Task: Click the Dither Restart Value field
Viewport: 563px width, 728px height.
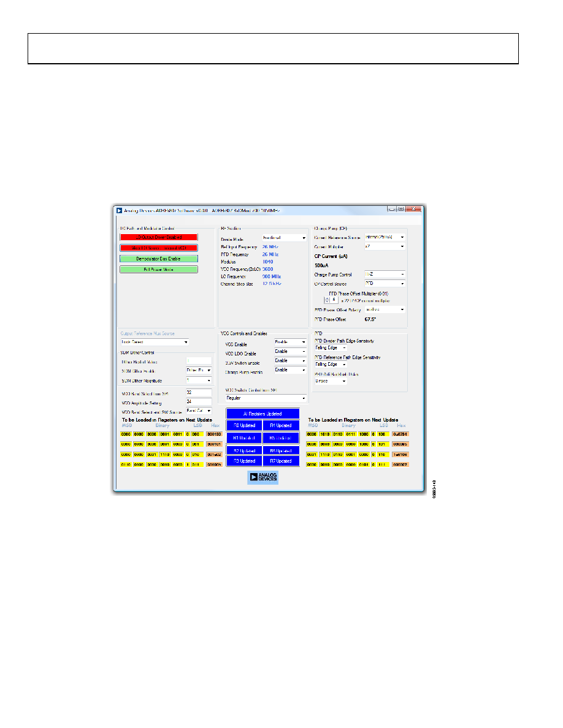Action: click(199, 361)
